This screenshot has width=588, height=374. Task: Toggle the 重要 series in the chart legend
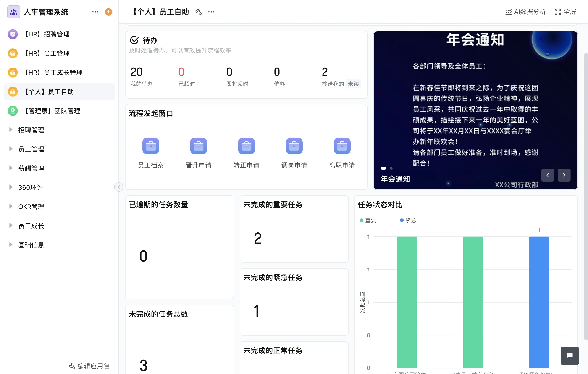pos(367,220)
